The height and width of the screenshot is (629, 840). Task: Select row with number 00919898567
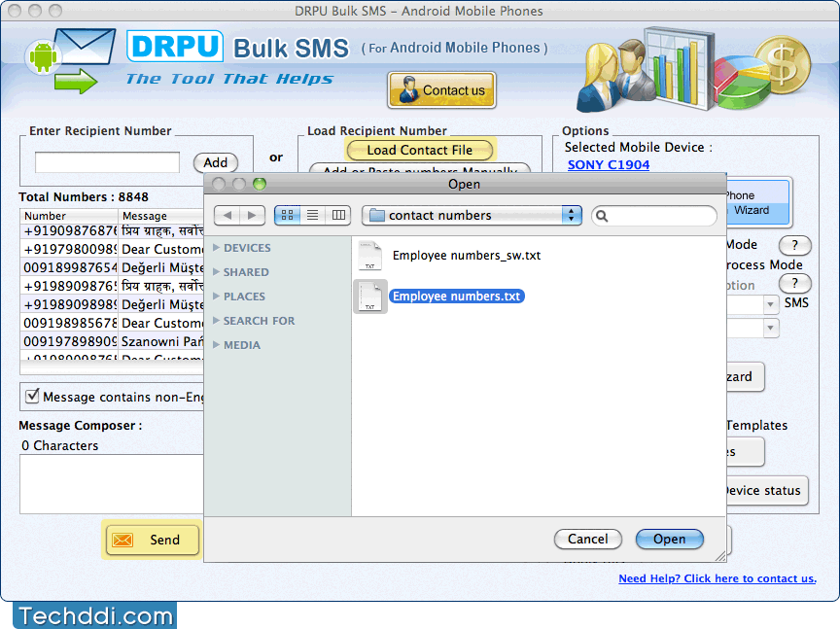pos(112,323)
